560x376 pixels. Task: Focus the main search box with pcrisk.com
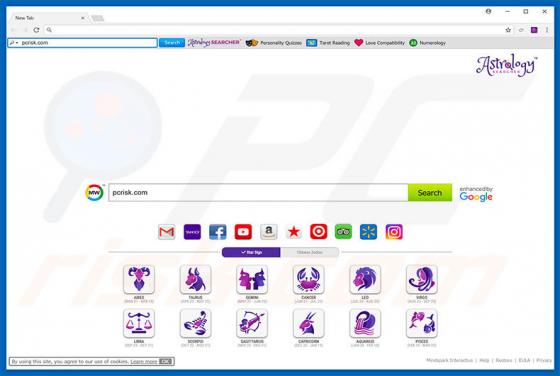[x=258, y=193]
